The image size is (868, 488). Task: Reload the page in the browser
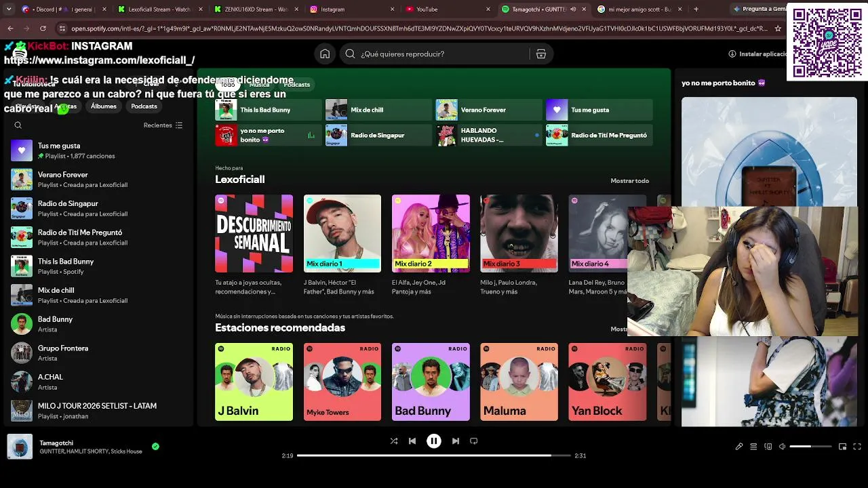[x=43, y=28]
